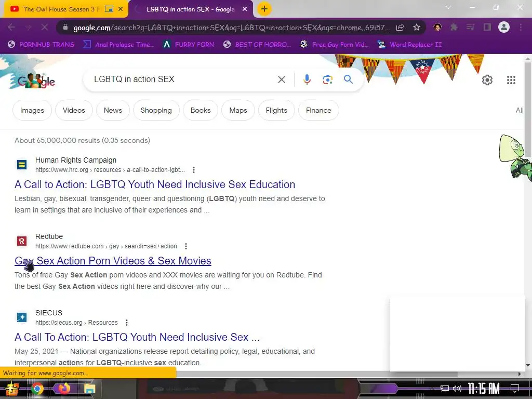Open the SIECUS 'A Call To Action' link
This screenshot has width=532, height=399.
coord(137,337)
